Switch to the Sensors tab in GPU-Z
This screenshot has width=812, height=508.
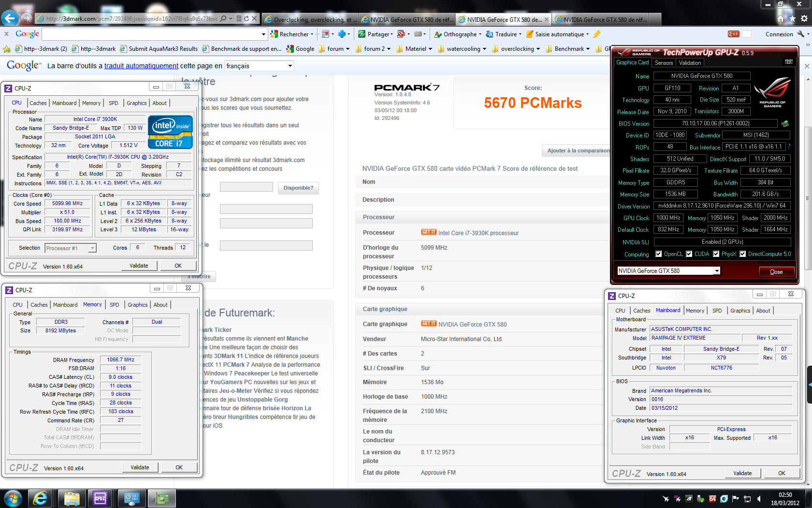664,63
